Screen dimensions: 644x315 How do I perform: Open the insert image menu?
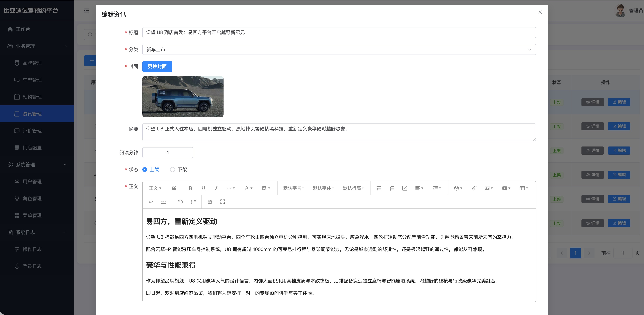coord(488,188)
